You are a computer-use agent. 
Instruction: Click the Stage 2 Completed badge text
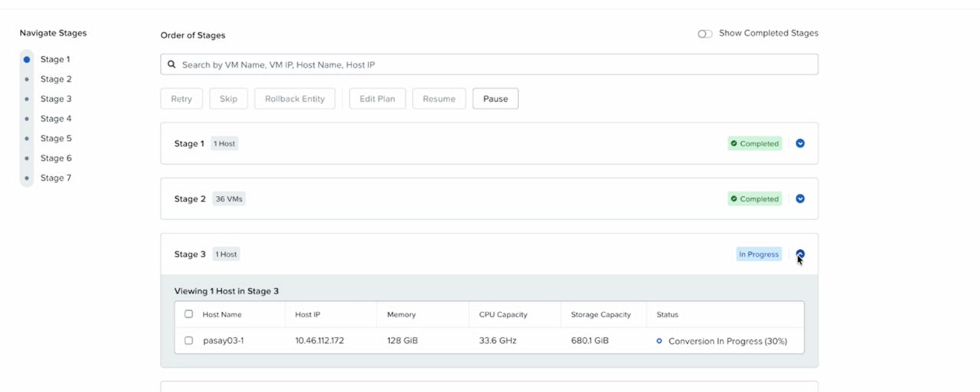(759, 199)
